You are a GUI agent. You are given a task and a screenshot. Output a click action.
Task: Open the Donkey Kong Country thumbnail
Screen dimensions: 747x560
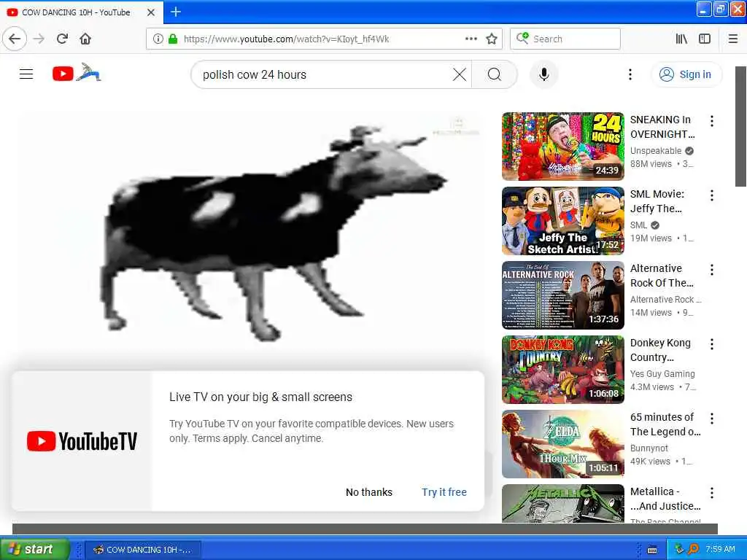pos(563,370)
